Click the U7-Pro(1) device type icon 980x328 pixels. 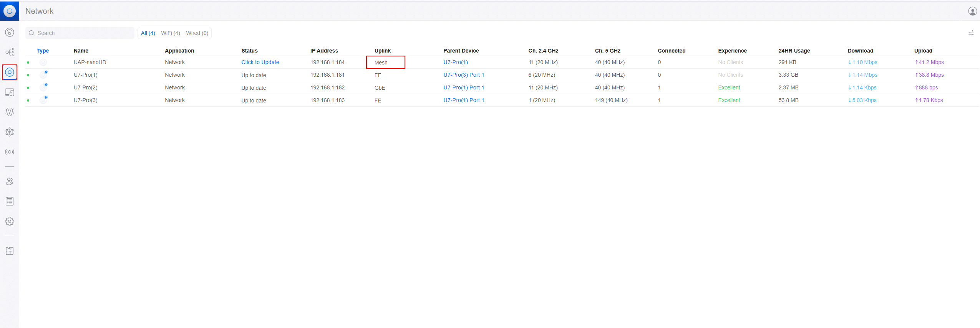43,74
